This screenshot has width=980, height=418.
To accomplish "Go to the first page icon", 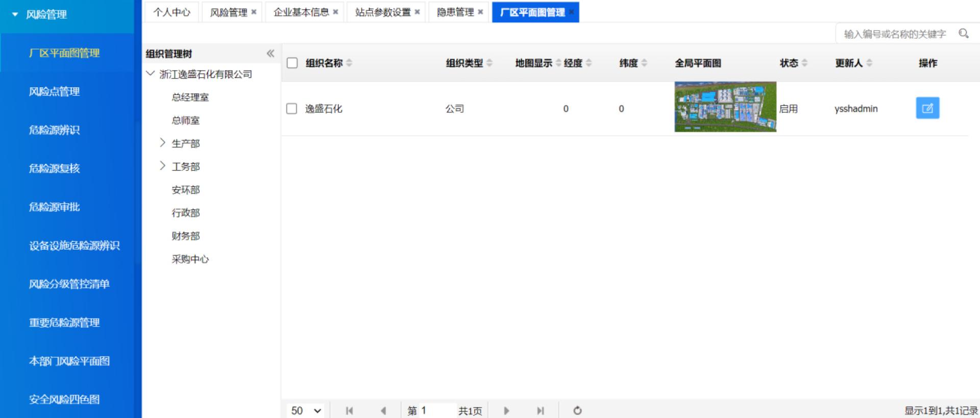I will point(349,410).
